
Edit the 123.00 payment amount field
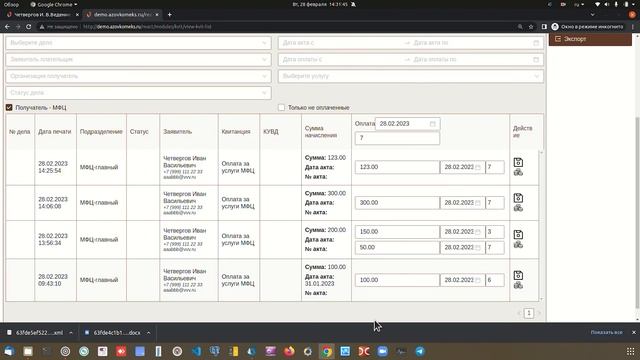(x=397, y=167)
